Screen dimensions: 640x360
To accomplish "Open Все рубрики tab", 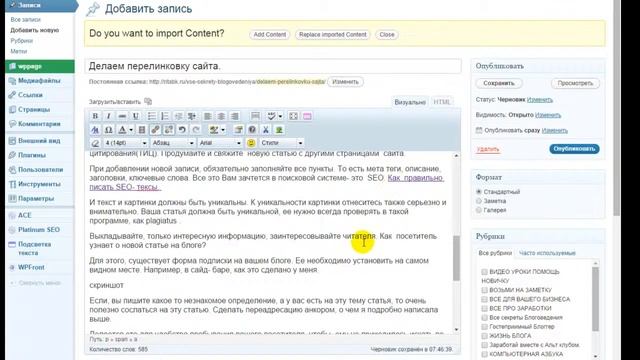I will 495,253.
